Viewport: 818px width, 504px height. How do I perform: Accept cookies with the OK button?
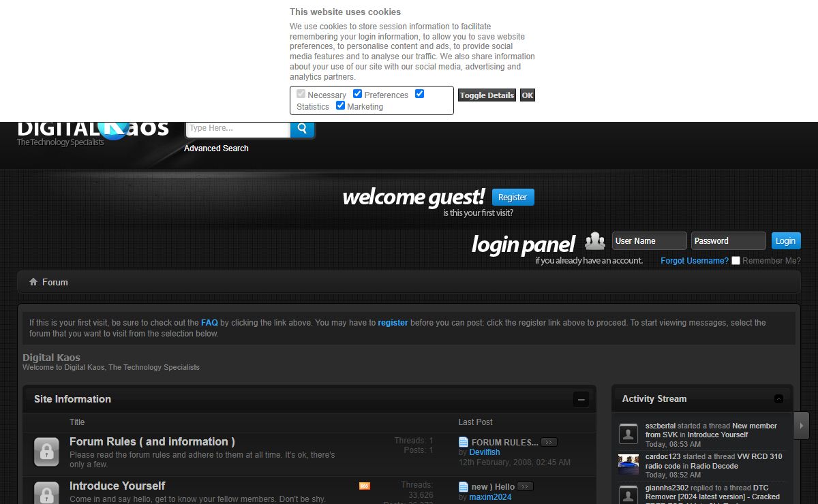point(528,95)
